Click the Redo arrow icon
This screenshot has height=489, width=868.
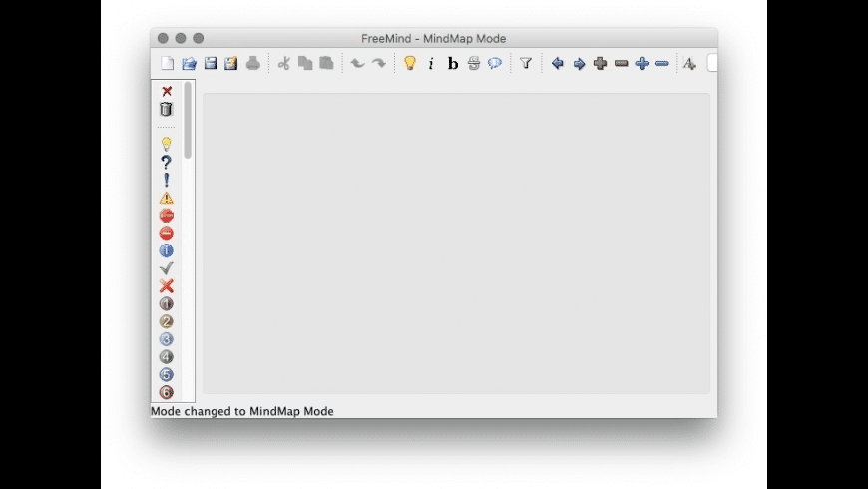[379, 63]
